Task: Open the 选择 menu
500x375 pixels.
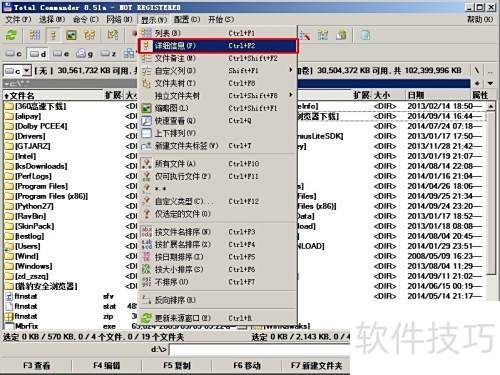Action: [x=52, y=19]
